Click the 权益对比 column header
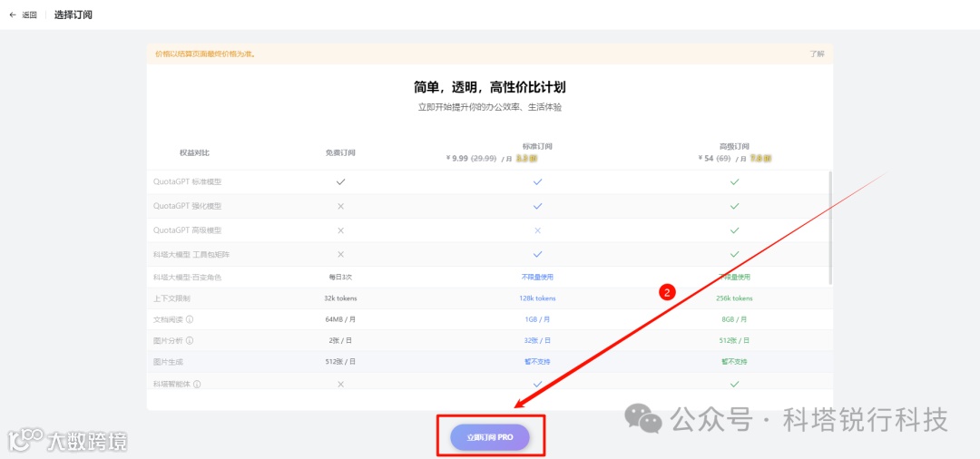The image size is (980, 459). (x=194, y=152)
